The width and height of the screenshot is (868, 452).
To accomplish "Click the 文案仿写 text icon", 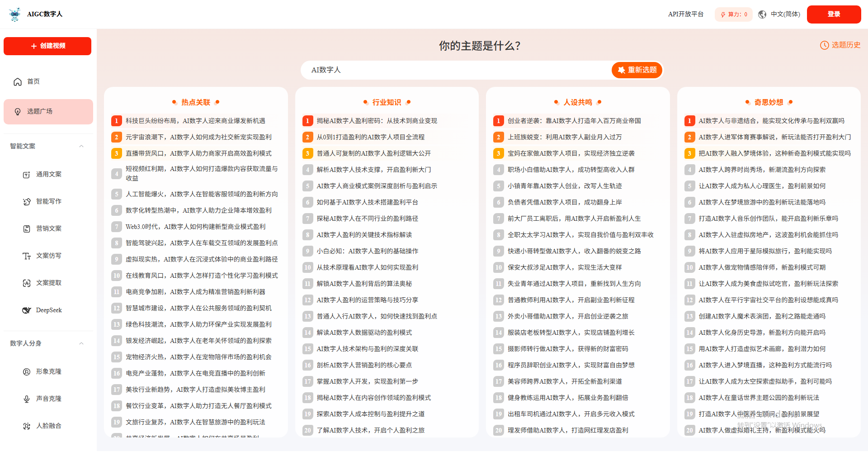I will click(x=27, y=256).
